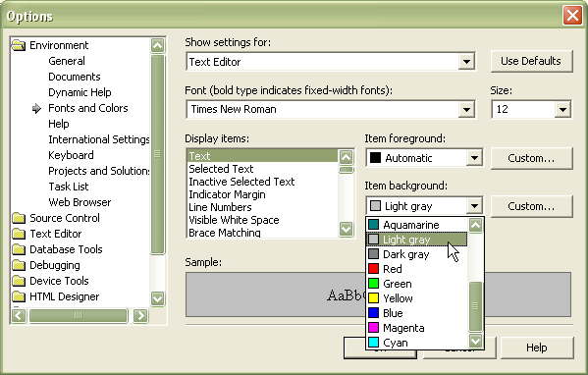
Task: Choose Magenta in the color list
Action: 417,328
